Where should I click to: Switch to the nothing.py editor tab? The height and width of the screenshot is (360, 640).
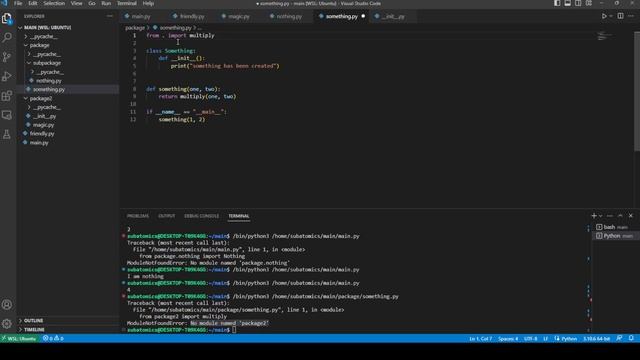pyautogui.click(x=289, y=16)
